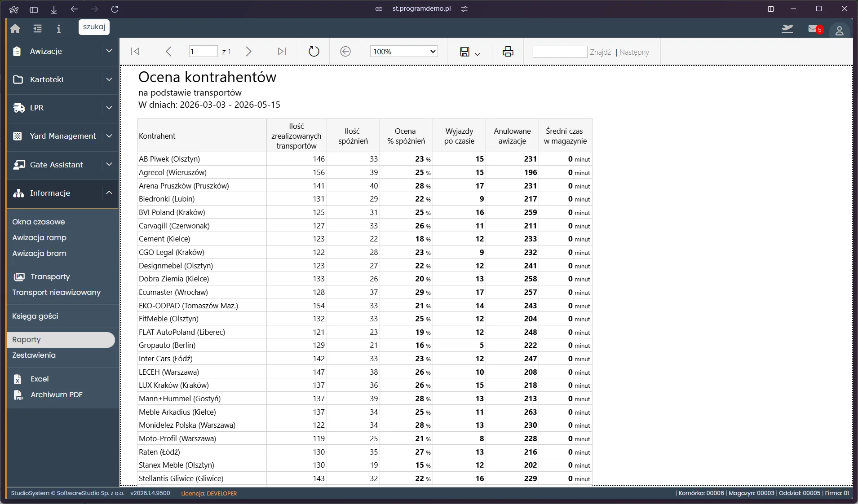Click the Transporty image icon
This screenshot has height=504, width=858.
[x=19, y=277]
